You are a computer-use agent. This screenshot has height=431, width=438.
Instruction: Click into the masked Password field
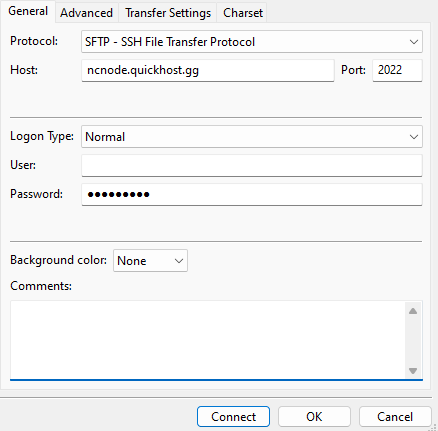[252, 194]
